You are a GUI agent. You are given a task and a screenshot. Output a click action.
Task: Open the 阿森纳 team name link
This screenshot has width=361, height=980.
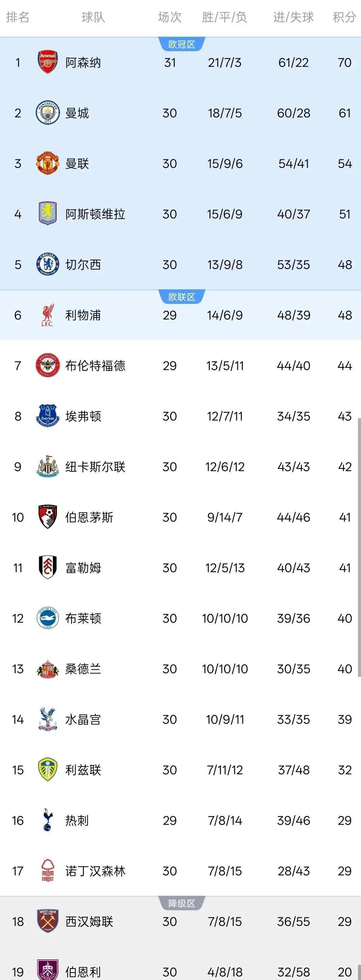(x=83, y=62)
